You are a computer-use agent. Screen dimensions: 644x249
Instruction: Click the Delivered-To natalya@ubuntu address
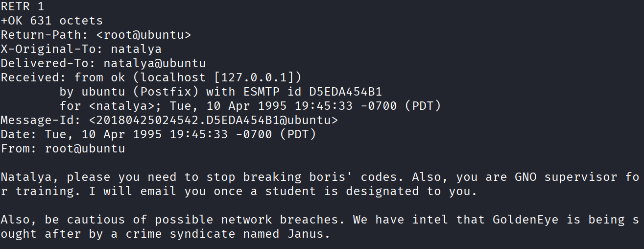155,63
